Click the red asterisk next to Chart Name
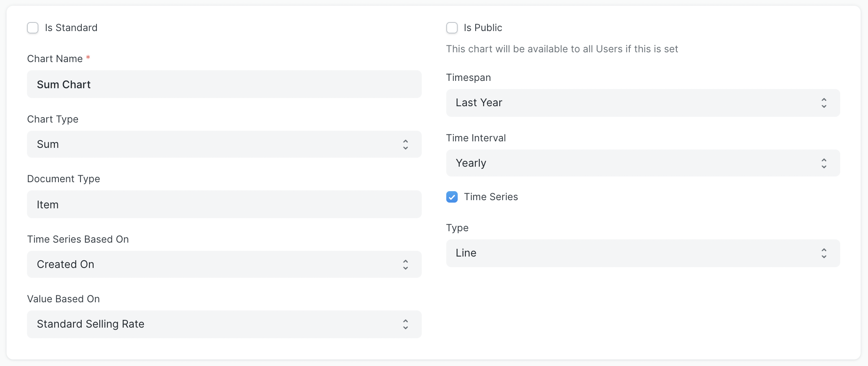The image size is (868, 366). tap(88, 58)
